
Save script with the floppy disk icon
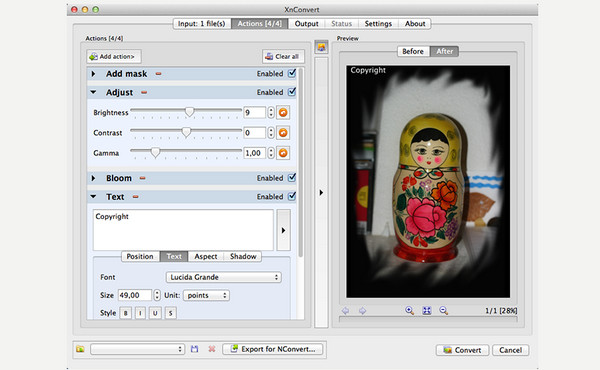(194, 349)
